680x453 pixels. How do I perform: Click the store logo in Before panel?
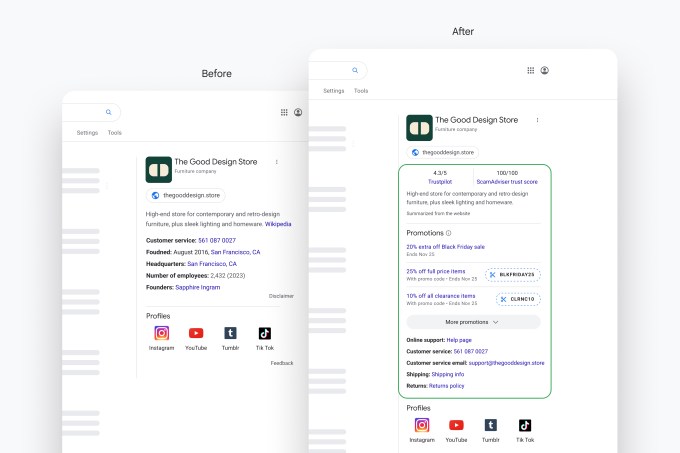tap(159, 169)
